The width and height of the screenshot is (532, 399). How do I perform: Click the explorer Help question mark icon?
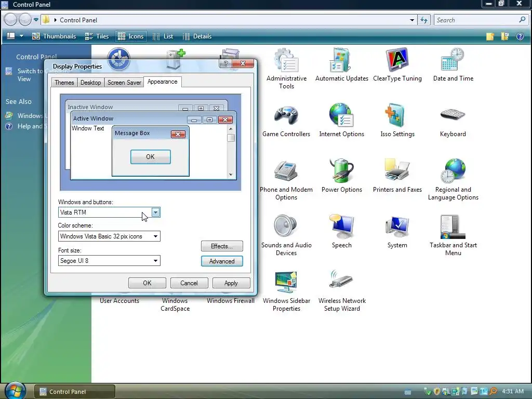pos(520,36)
